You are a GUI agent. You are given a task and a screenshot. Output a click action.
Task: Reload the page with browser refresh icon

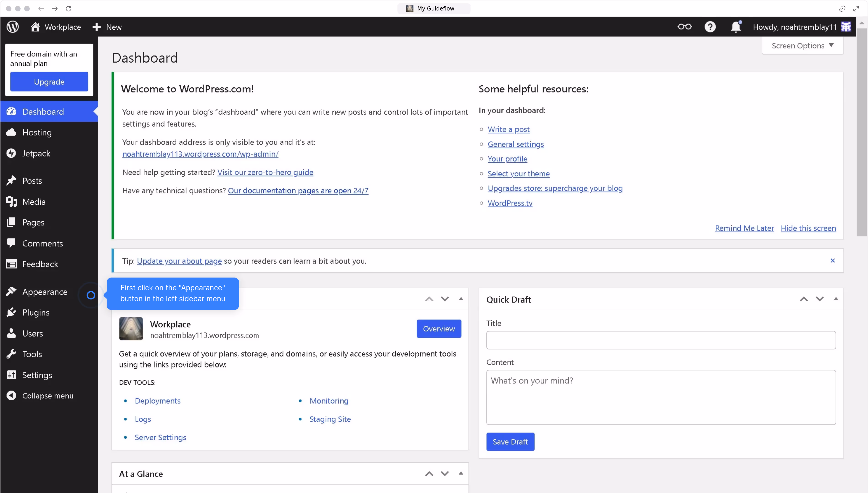[69, 8]
